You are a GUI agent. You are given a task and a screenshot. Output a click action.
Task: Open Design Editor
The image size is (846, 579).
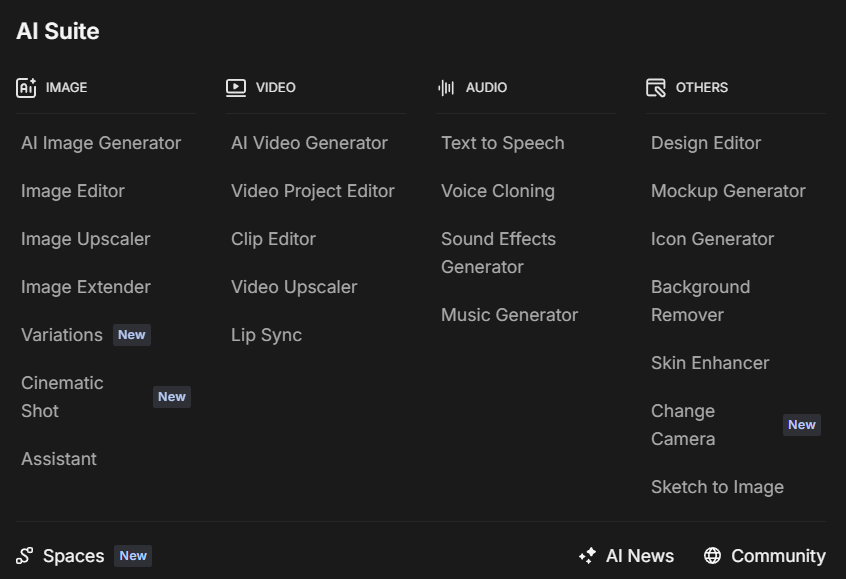[x=706, y=143]
